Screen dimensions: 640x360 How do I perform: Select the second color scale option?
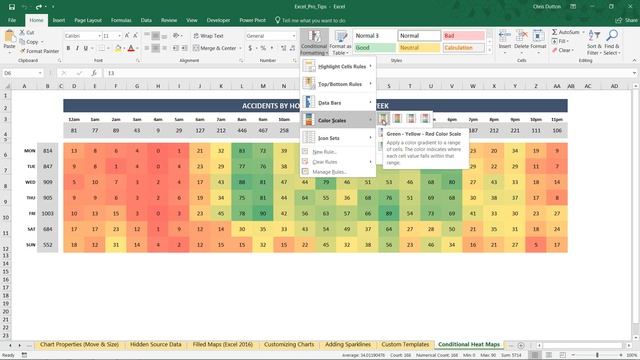pos(397,119)
